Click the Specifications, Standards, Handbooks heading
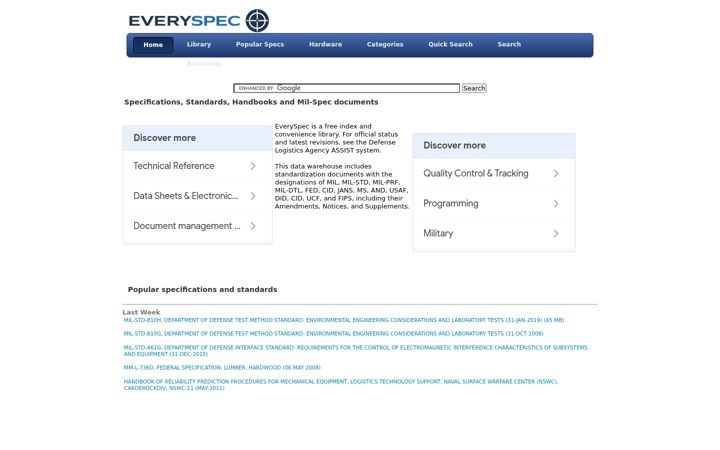Viewport: 720px width, 450px height. click(x=251, y=102)
